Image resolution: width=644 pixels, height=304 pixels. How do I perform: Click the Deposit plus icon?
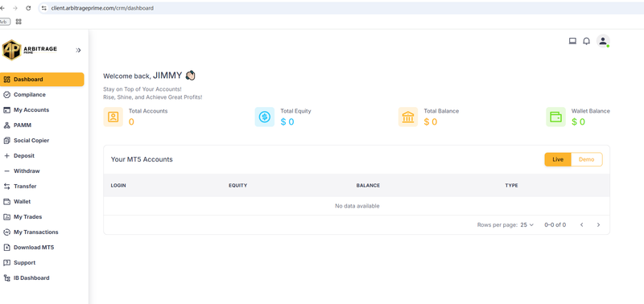[x=6, y=156]
